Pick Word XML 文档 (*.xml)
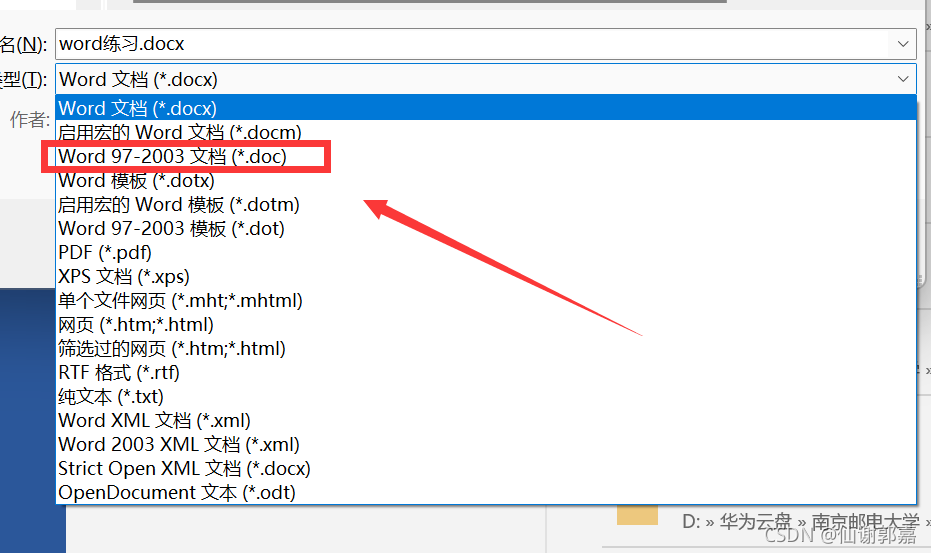931x553 pixels. [x=486, y=421]
